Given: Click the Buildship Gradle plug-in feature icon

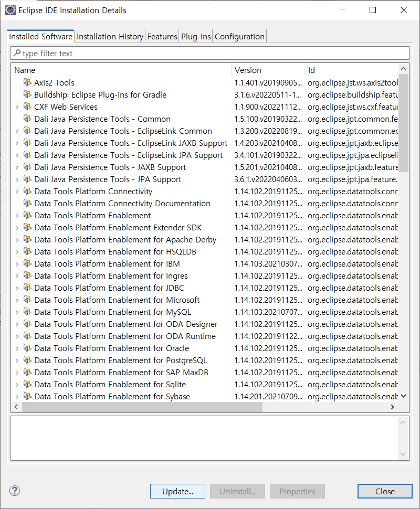Looking at the screenshot, I should pos(27,94).
